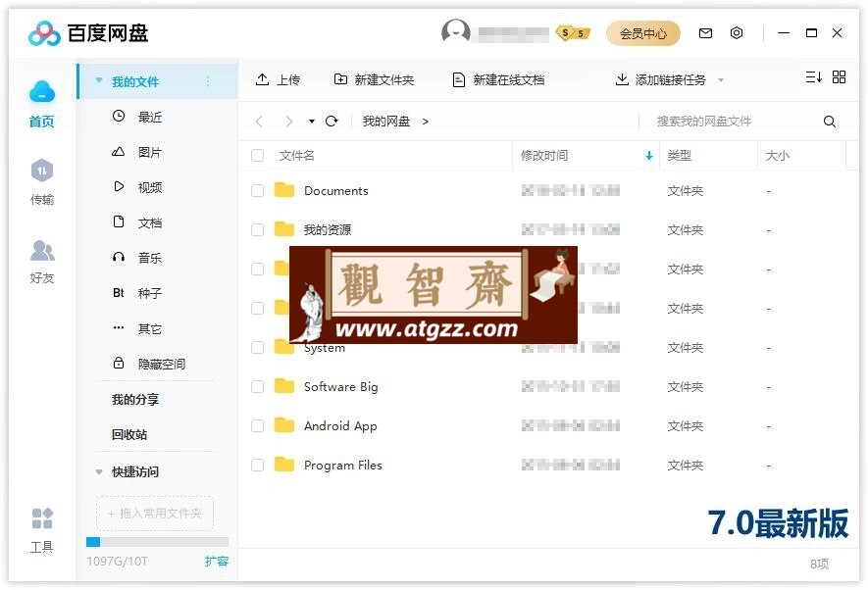The image size is (868, 590).
Task: Click the 我的文件 three-dot more icon
Action: click(x=208, y=82)
